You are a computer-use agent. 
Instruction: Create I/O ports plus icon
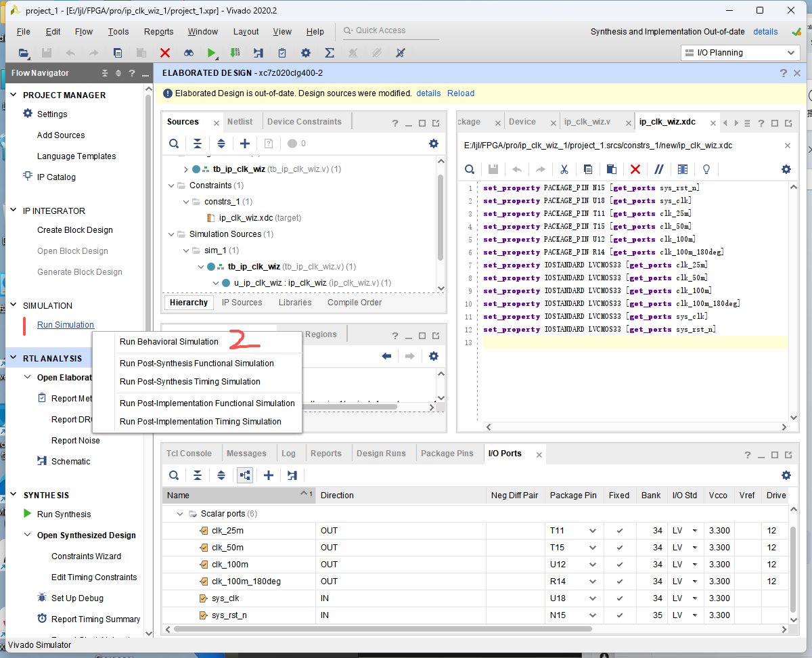[x=268, y=475]
